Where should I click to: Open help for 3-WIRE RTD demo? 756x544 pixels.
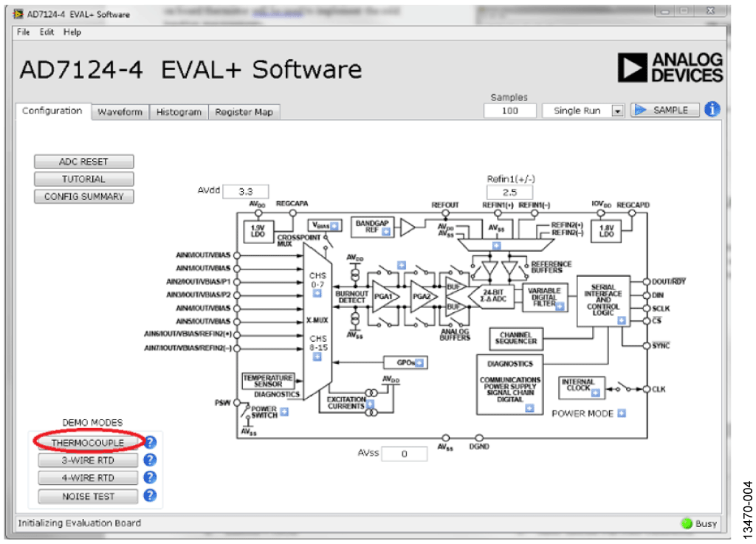coord(151,460)
